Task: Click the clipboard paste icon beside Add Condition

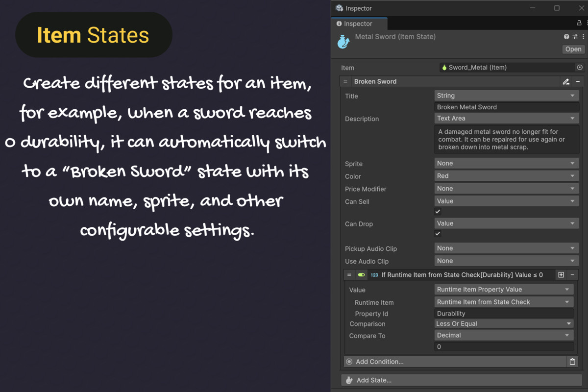Action: tap(572, 361)
